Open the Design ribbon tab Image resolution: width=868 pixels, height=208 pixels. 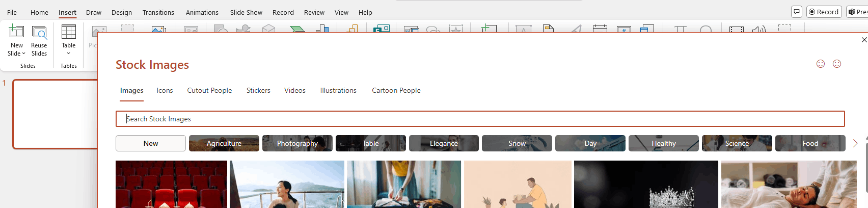click(122, 12)
